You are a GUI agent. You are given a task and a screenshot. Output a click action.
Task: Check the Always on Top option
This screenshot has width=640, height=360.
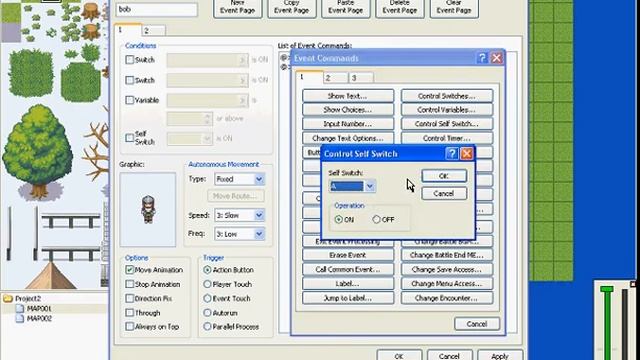(x=129, y=327)
